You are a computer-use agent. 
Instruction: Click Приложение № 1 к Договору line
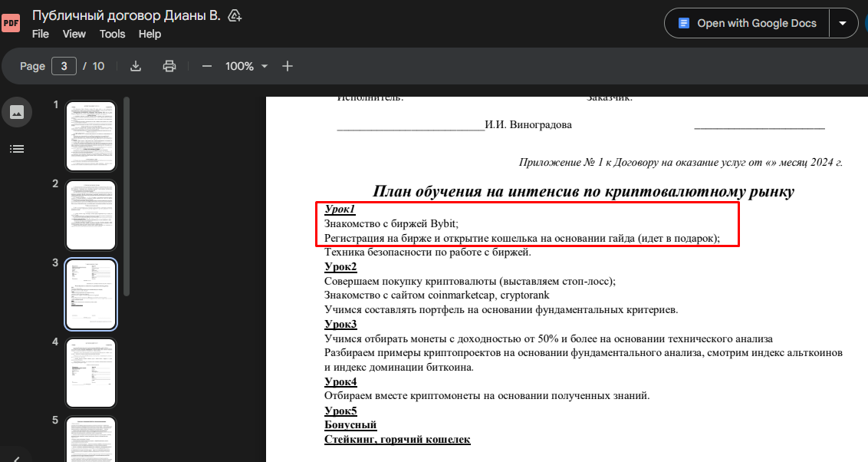(x=680, y=162)
